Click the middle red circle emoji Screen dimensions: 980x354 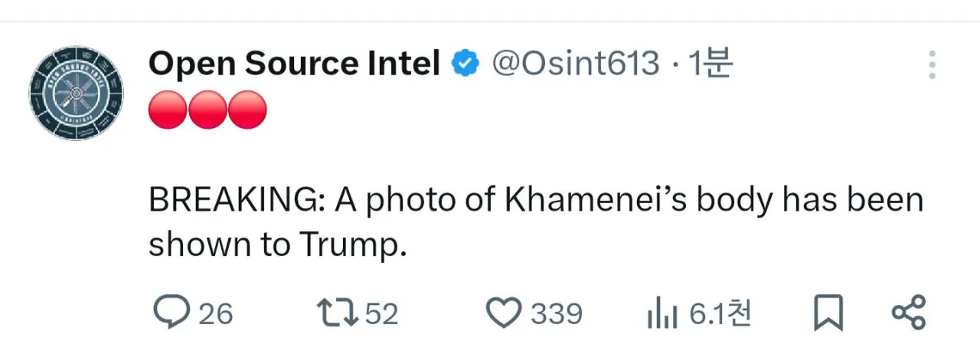(x=207, y=109)
